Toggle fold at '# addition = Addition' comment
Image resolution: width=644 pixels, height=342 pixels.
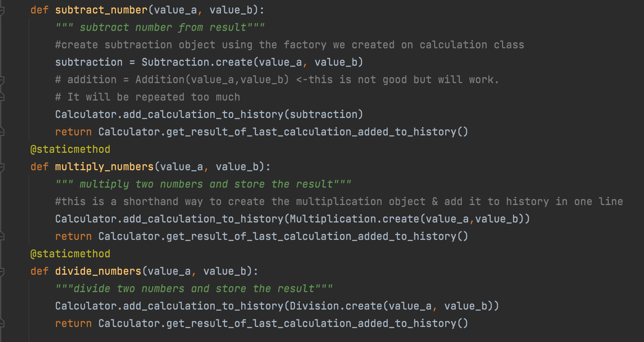tap(2, 80)
